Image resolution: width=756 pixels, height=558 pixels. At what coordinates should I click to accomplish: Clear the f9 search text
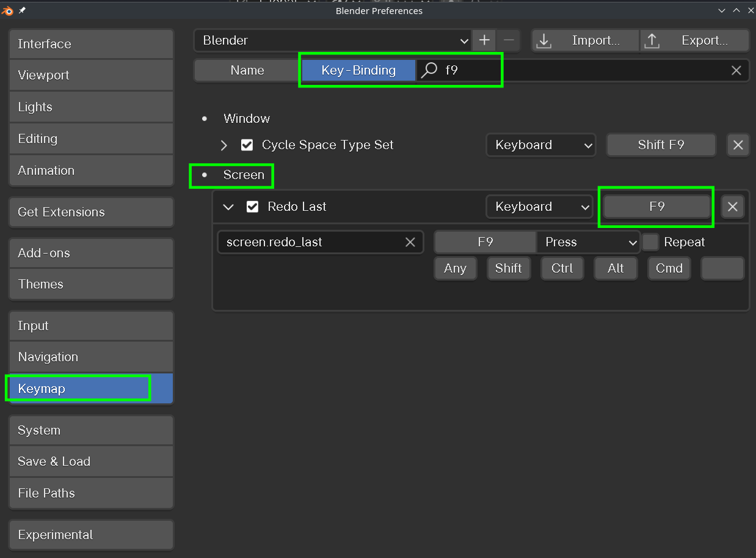click(x=736, y=70)
